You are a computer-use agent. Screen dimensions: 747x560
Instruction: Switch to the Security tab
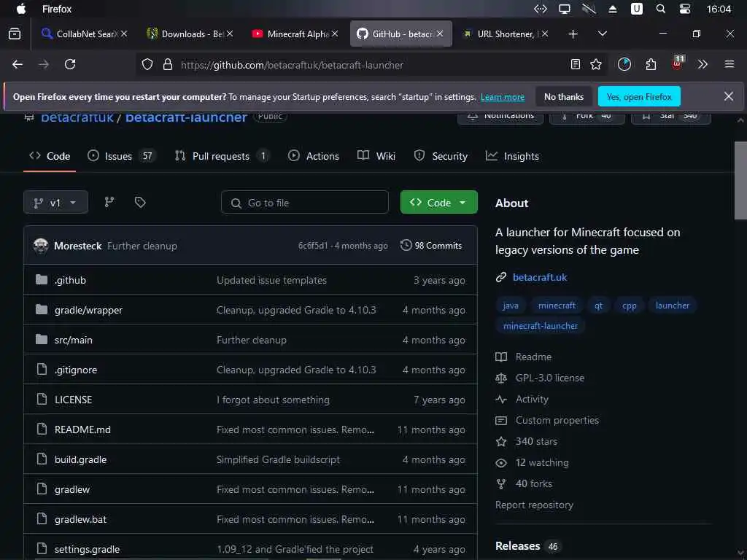[441, 156]
